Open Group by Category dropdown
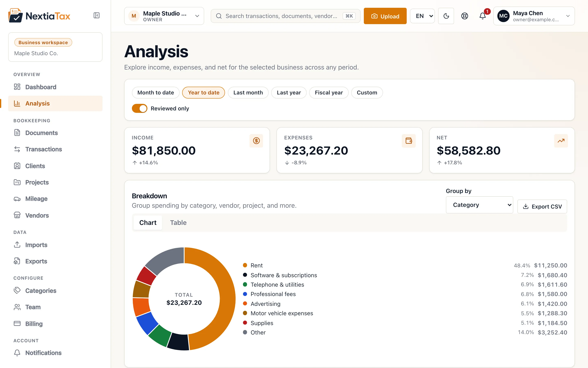This screenshot has height=368, width=588. point(479,205)
